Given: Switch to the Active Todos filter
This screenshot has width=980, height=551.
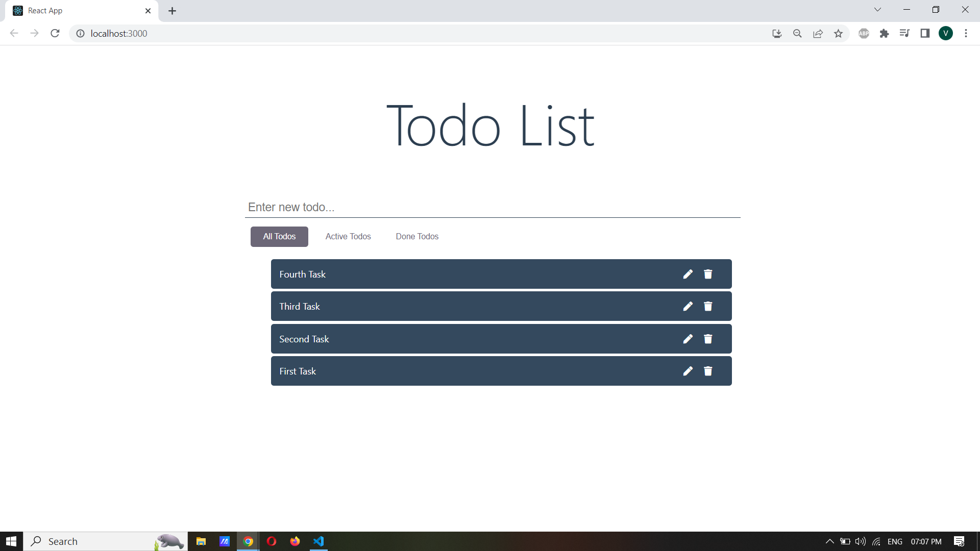Looking at the screenshot, I should 348,236.
